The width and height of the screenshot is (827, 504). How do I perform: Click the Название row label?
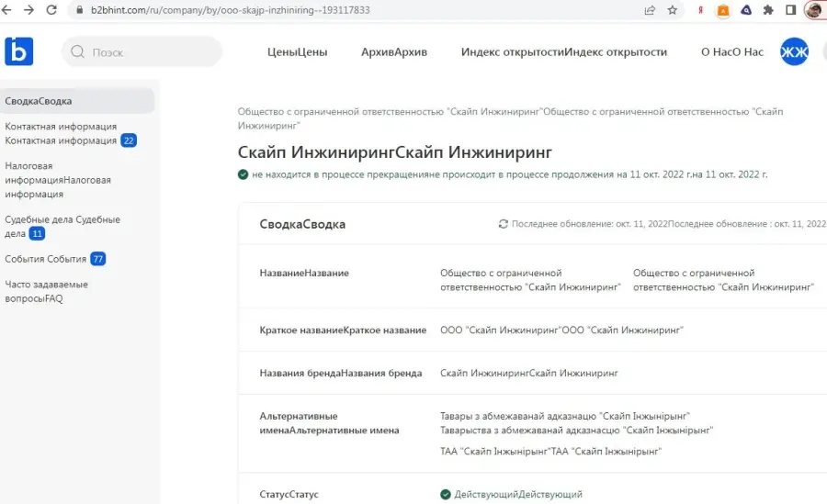304,273
